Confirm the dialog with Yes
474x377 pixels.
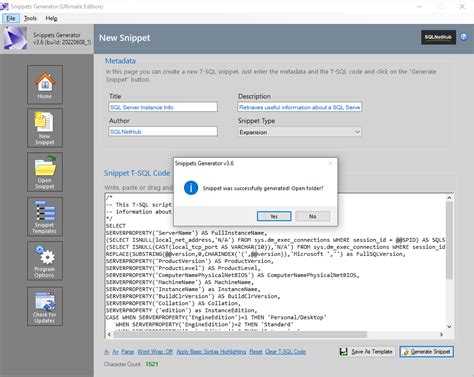(274, 216)
